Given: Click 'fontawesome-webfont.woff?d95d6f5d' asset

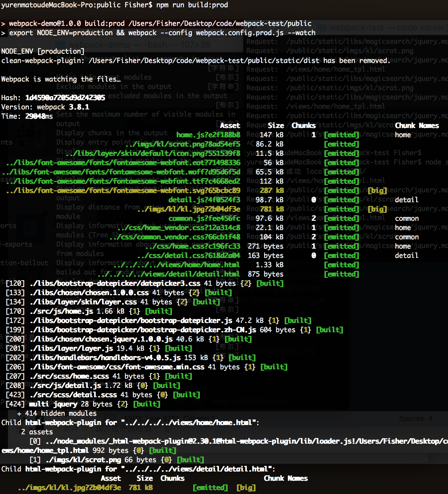Looking at the screenshot, I should 121,172.
